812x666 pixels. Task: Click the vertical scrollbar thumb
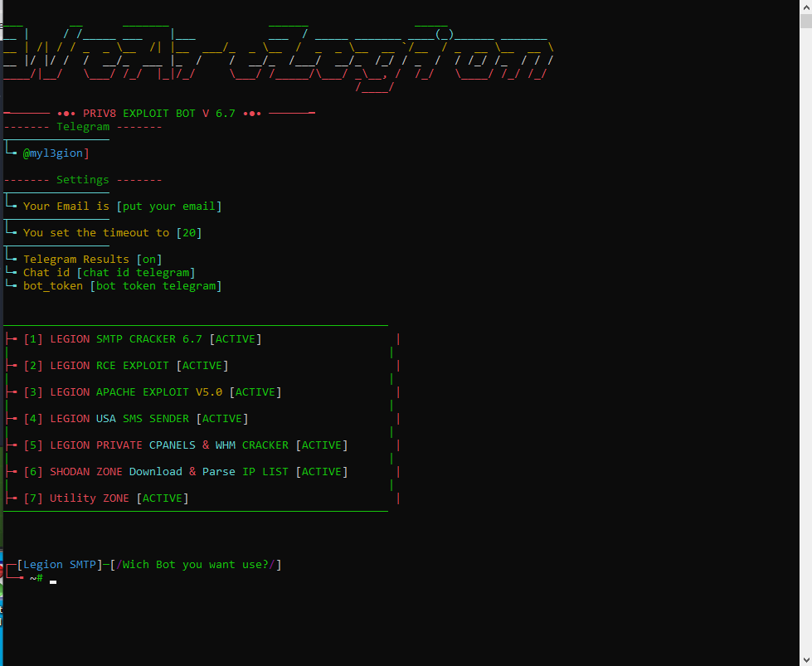805,21
